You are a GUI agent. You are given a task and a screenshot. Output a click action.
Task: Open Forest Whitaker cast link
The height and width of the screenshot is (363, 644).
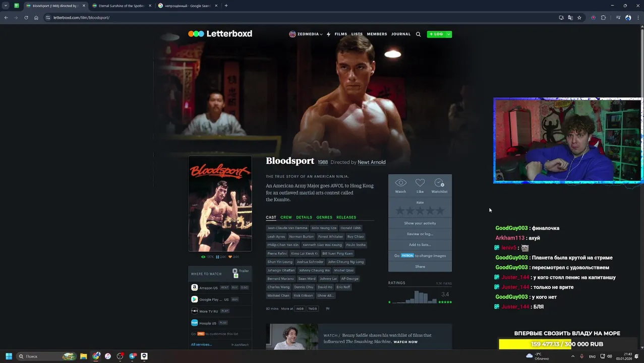click(x=330, y=236)
